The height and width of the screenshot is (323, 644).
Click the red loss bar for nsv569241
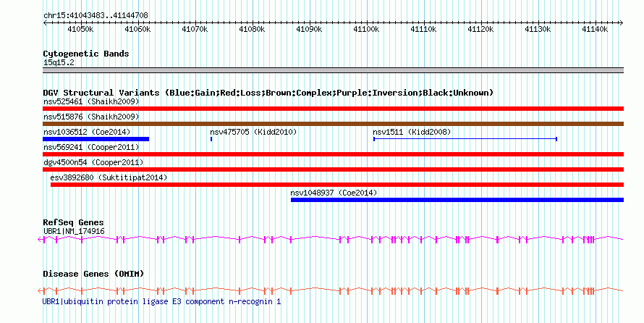(333, 154)
